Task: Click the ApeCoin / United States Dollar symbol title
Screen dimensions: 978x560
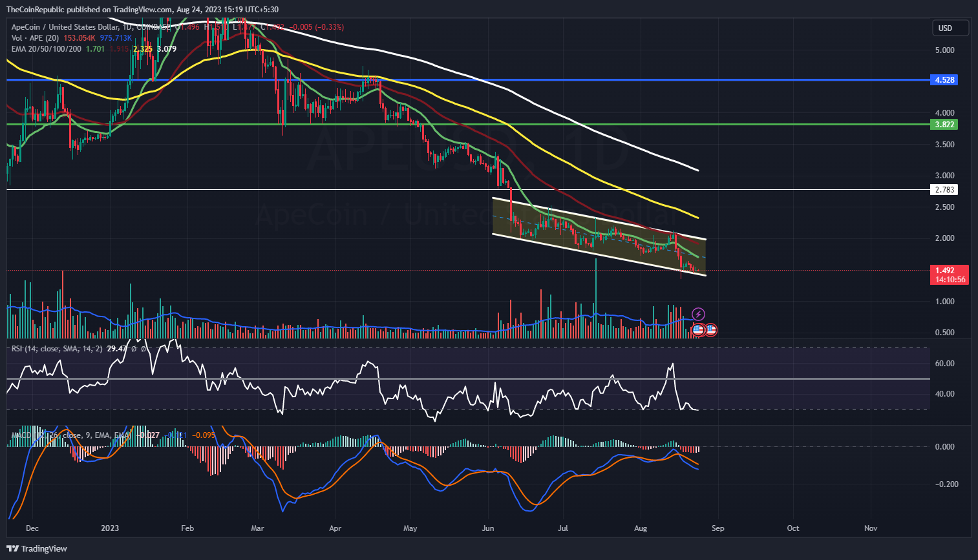Action: (65, 27)
